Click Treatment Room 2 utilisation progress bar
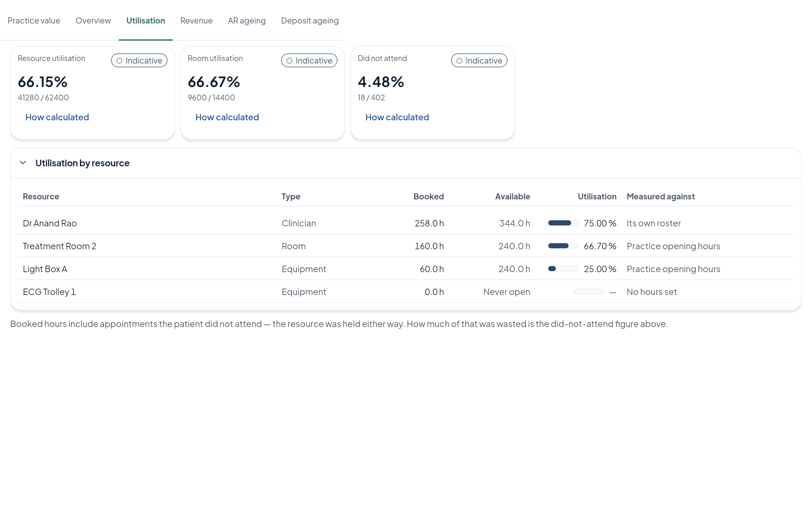Viewport: 812px width, 508px height. [x=563, y=246]
